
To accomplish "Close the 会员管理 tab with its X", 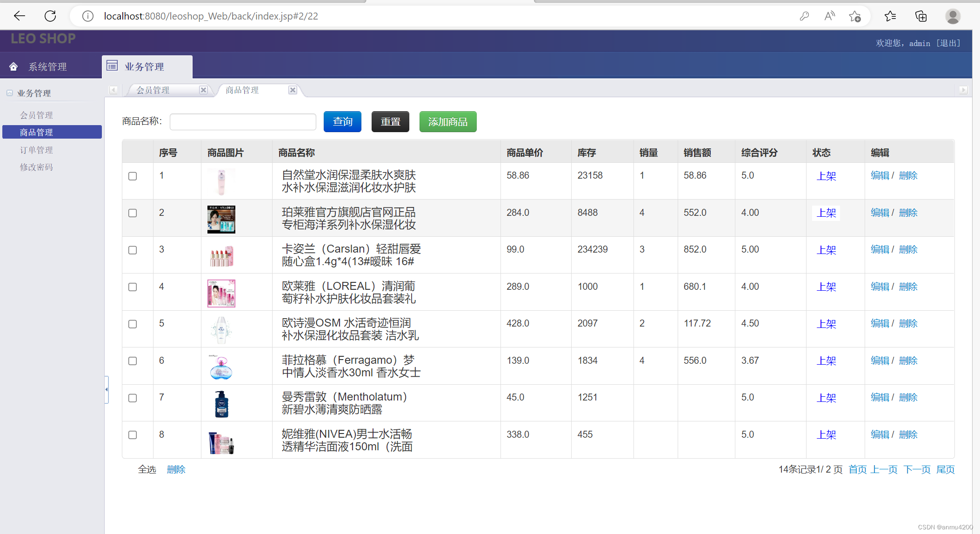I will click(203, 90).
